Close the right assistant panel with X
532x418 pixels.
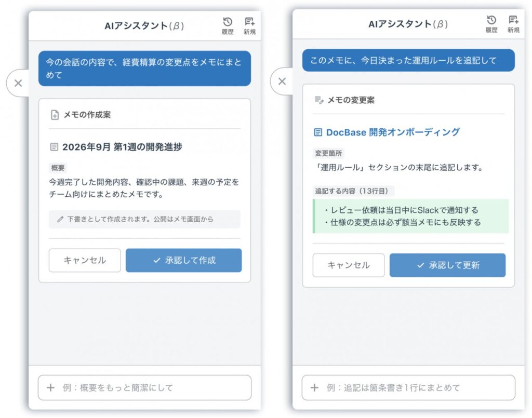[x=282, y=82]
